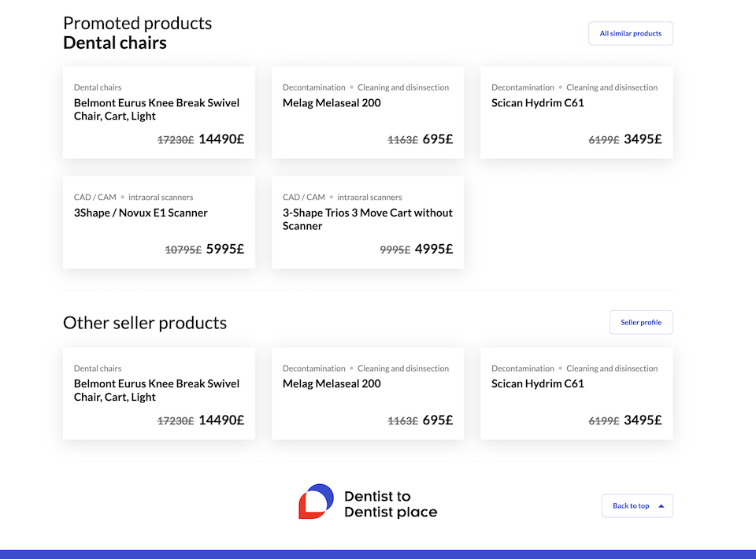
Task: Open the 3Shape / Novux E1 Scanner listing
Action: (x=141, y=213)
